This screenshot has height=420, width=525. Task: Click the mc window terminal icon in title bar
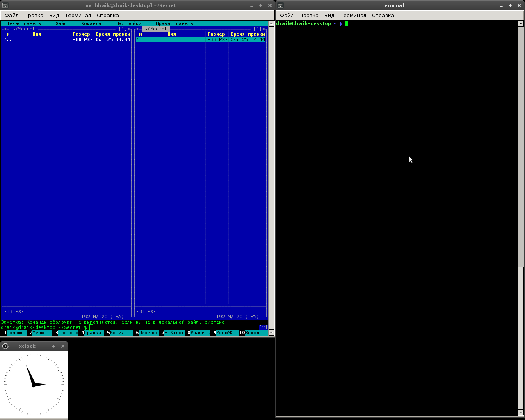5,5
